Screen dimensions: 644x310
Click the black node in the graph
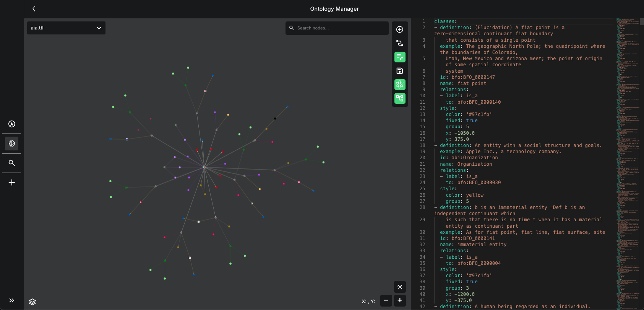[x=275, y=119]
